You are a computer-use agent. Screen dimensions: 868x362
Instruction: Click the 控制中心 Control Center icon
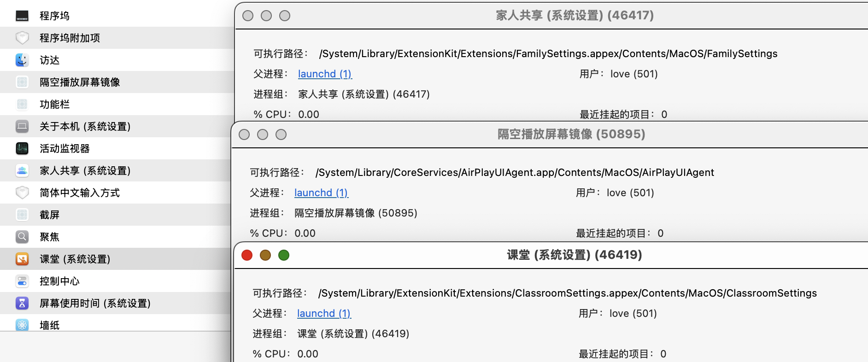(22, 281)
